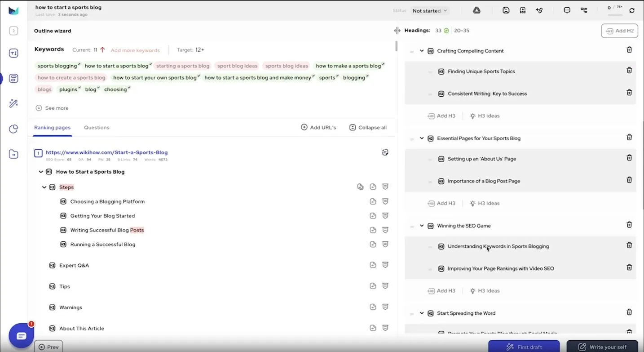Click Add more keywords link
This screenshot has width=644, height=352.
(x=135, y=50)
